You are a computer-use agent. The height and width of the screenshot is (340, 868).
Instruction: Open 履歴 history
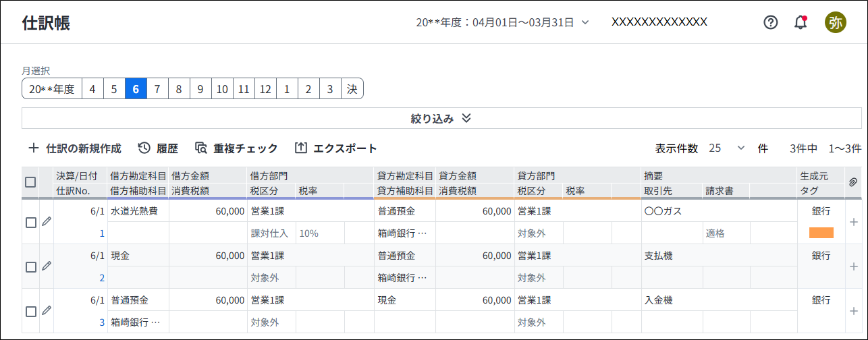click(158, 148)
